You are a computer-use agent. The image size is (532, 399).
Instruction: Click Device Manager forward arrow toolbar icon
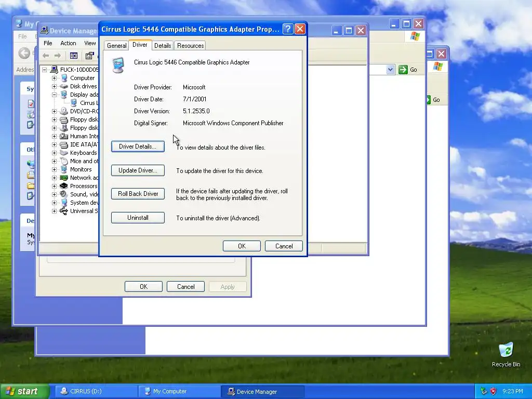pyautogui.click(x=58, y=56)
